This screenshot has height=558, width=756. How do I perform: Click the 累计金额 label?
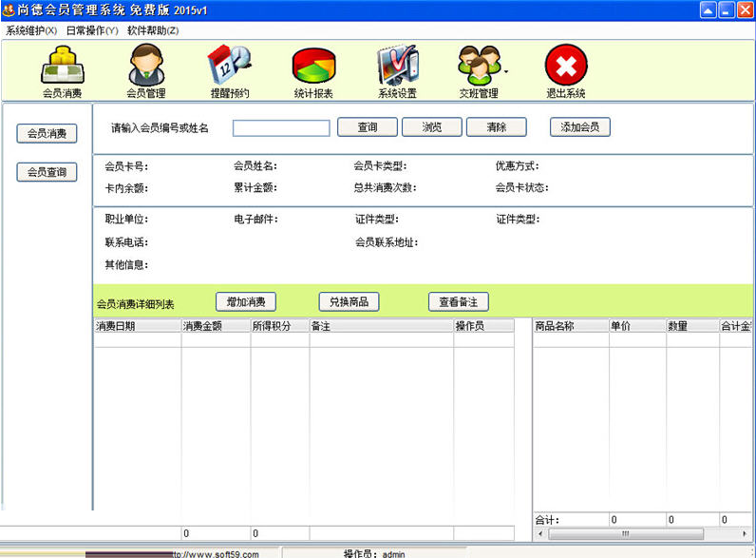(255, 187)
